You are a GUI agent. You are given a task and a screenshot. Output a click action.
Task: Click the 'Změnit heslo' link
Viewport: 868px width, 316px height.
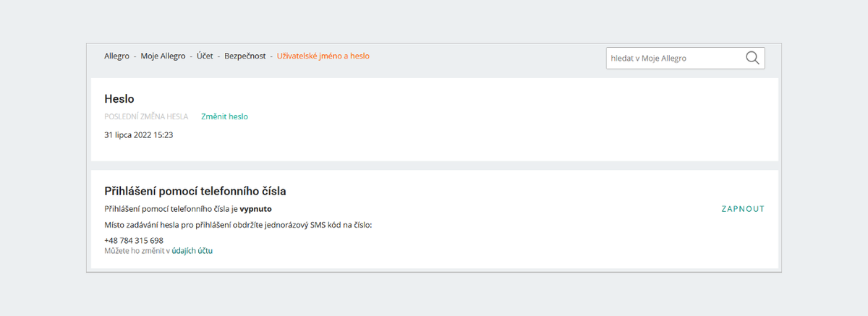224,116
